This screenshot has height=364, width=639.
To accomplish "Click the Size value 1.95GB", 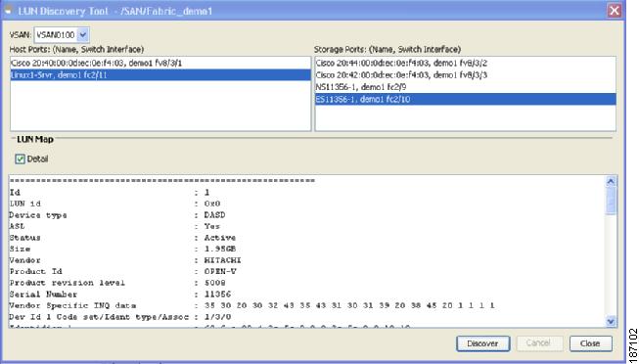I will click(220, 249).
